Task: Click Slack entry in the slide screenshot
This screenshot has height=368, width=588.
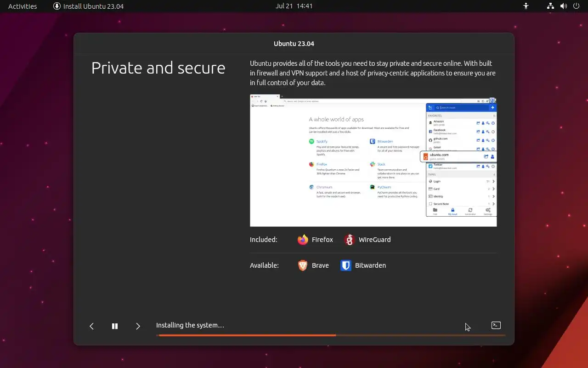Action: [381, 164]
